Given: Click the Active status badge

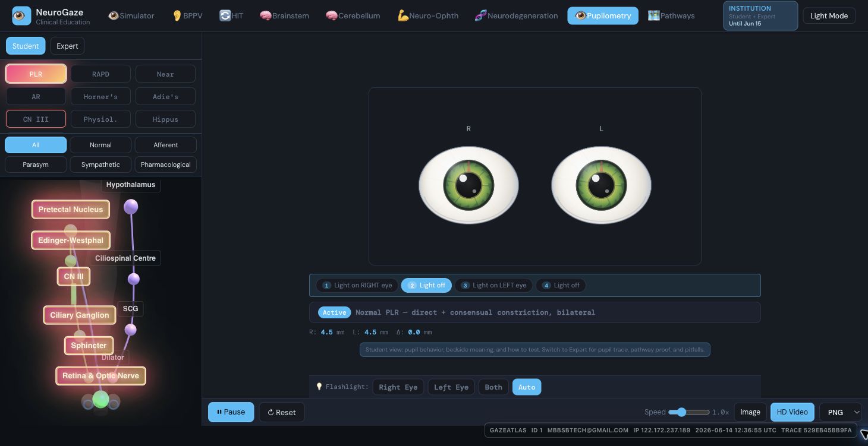Looking at the screenshot, I should 334,312.
